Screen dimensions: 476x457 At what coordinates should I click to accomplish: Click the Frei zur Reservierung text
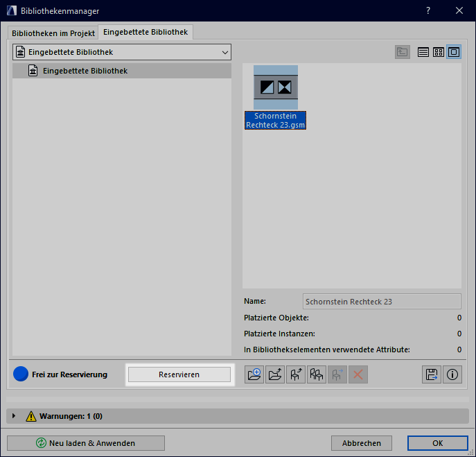70,374
